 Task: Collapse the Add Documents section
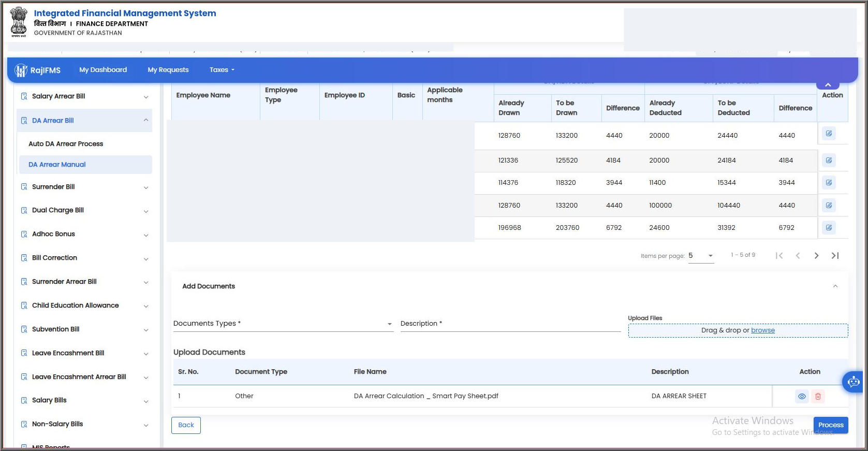point(835,286)
